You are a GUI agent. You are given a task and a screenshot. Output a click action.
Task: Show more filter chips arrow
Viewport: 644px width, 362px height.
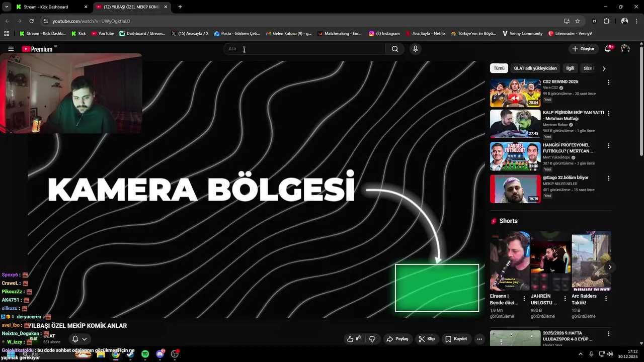604,68
